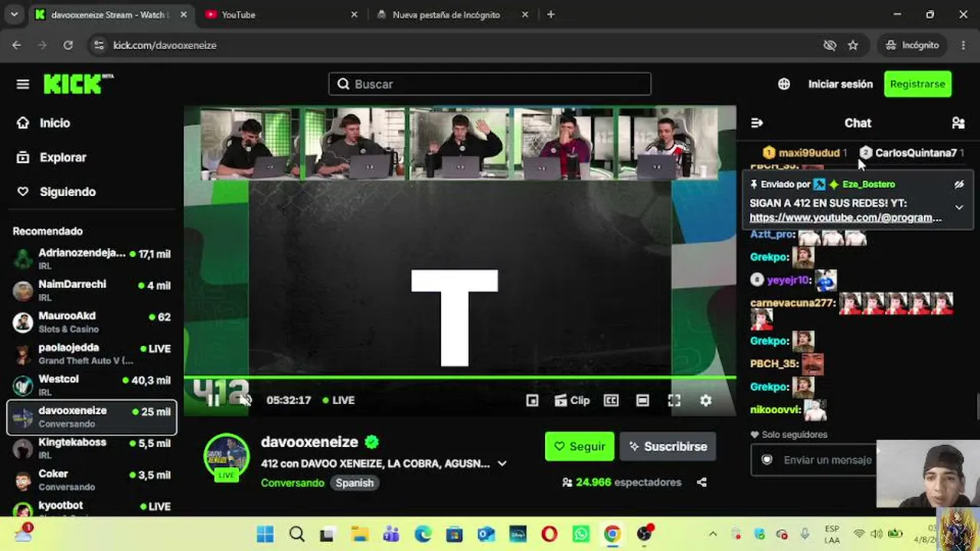Open the language globe selector

[784, 84]
